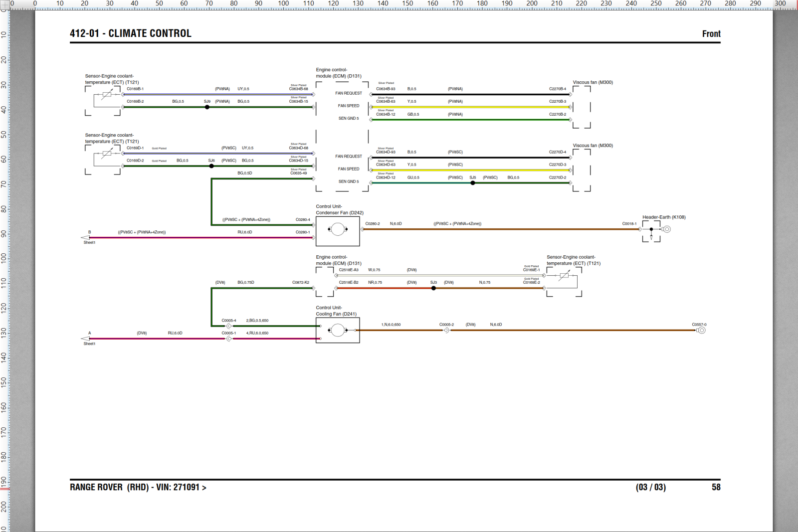This screenshot has width=798, height=532.
Task: Click connector label C2518E-A3
Action: pyautogui.click(x=349, y=270)
